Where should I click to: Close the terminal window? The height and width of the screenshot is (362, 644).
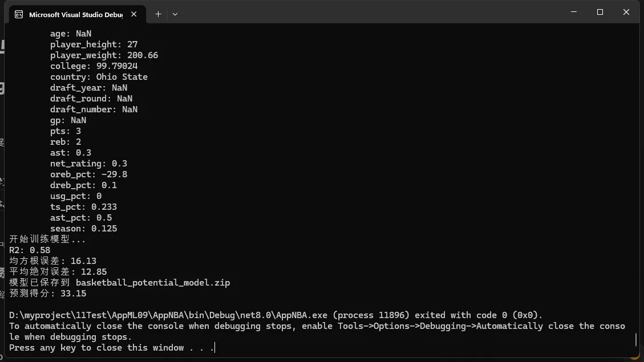tap(626, 12)
